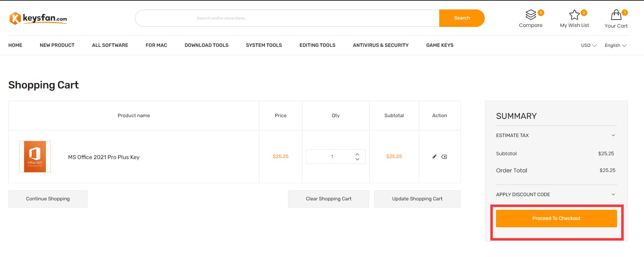Open the Compare icon
The height and width of the screenshot is (257, 644).
coord(531,15)
